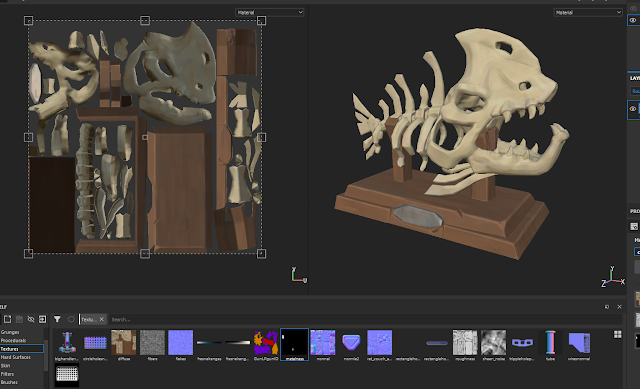Select the roughness texture thumbnail
The image size is (640, 389).
(465, 342)
